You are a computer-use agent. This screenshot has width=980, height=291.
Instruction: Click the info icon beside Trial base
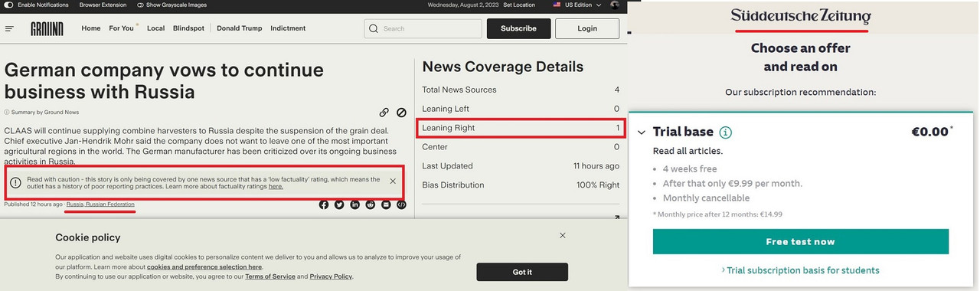click(726, 132)
